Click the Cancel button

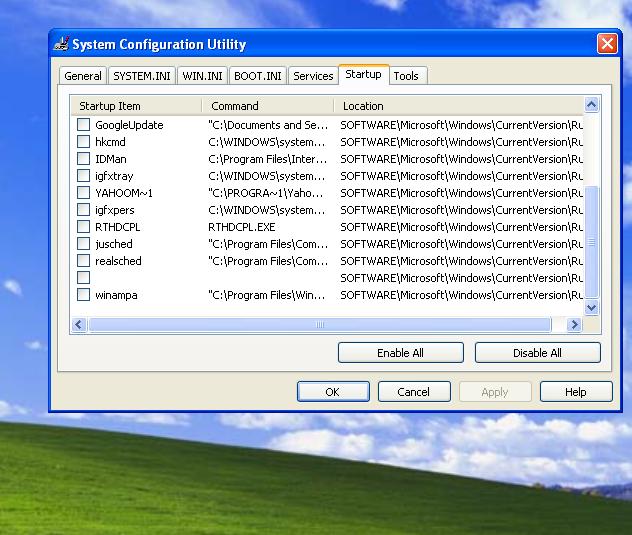414,391
